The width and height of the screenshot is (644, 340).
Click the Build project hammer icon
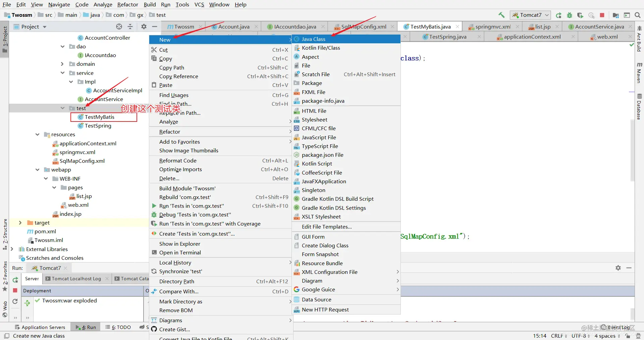coord(501,15)
